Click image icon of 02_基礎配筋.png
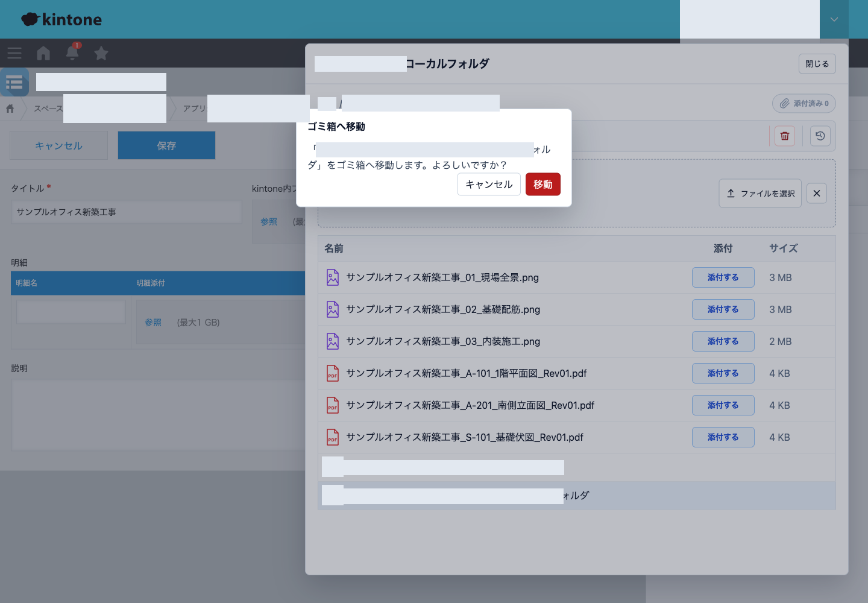Image resolution: width=868 pixels, height=603 pixels. 333,309
